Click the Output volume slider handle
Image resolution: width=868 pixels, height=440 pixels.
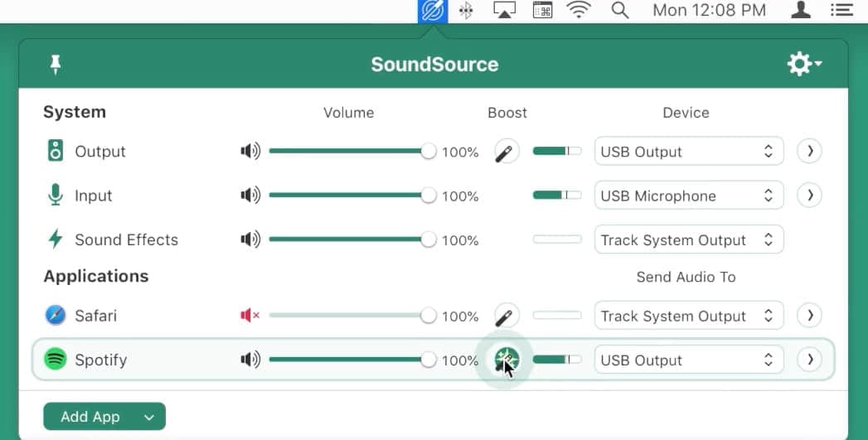click(x=428, y=151)
